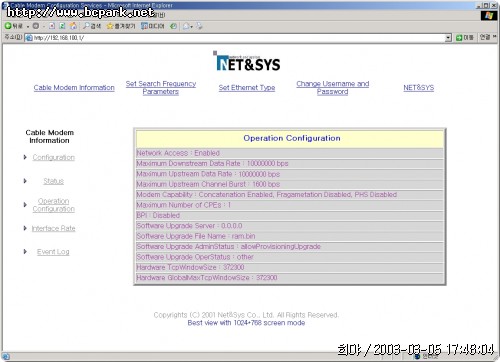Click the arrow bullet beside Configuration
Viewport: 500px width, 362px height.
(x=25, y=157)
